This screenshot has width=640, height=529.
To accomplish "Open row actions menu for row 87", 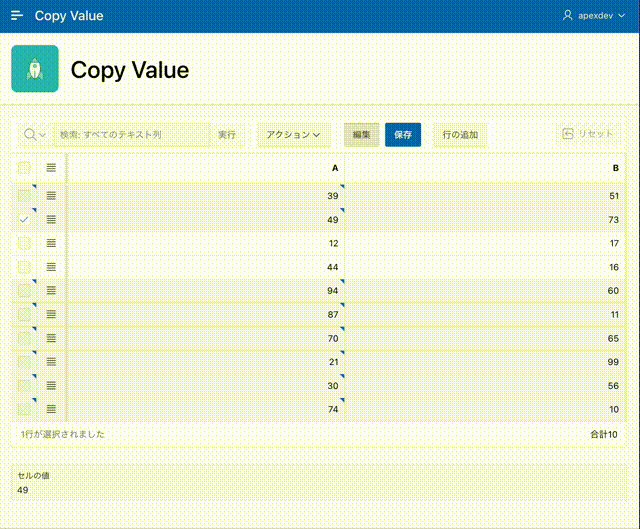I will 51,314.
